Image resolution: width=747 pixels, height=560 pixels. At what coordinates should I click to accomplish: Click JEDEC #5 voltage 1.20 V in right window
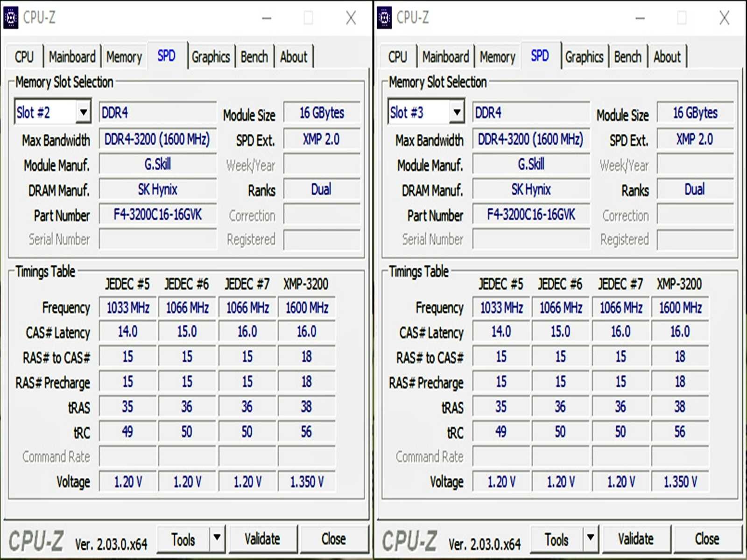click(x=501, y=482)
